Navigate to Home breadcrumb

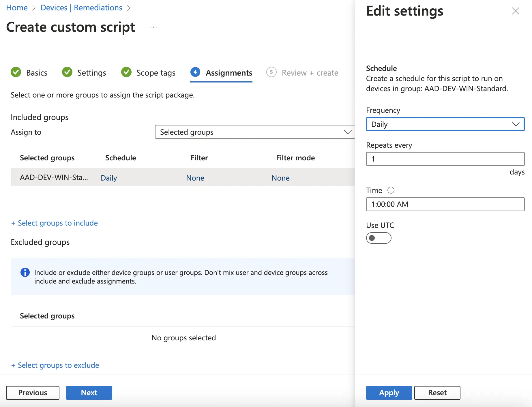coord(17,8)
